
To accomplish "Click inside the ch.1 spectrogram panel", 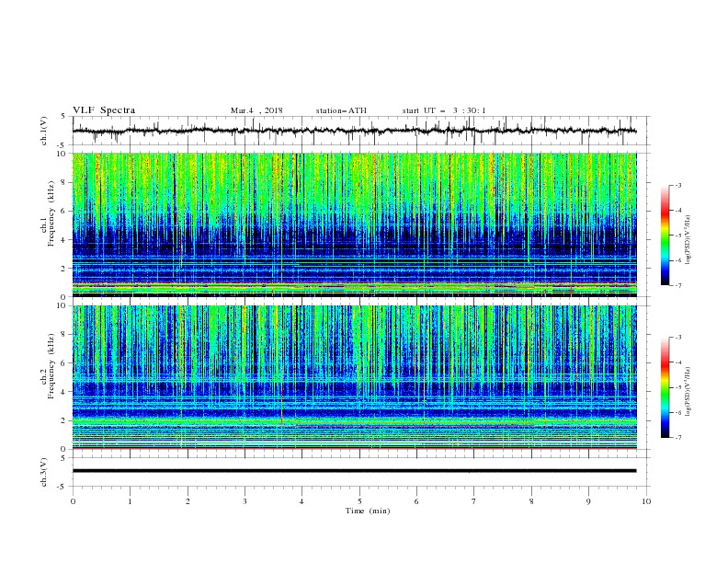I will pyautogui.click(x=354, y=224).
